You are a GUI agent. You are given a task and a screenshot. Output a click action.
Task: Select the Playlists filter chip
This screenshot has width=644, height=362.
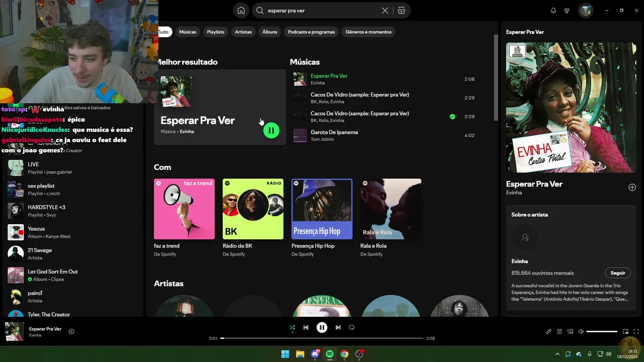click(x=215, y=32)
